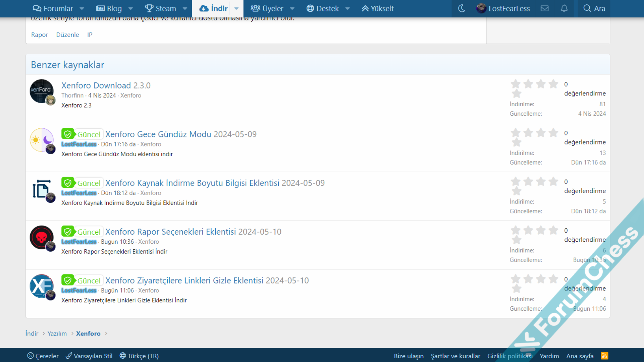
Task: Click the RSS feed icon in footer
Action: [604, 356]
